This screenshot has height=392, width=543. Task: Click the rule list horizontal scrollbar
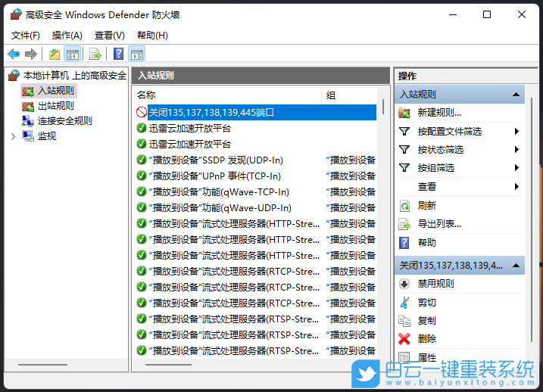coord(168,365)
